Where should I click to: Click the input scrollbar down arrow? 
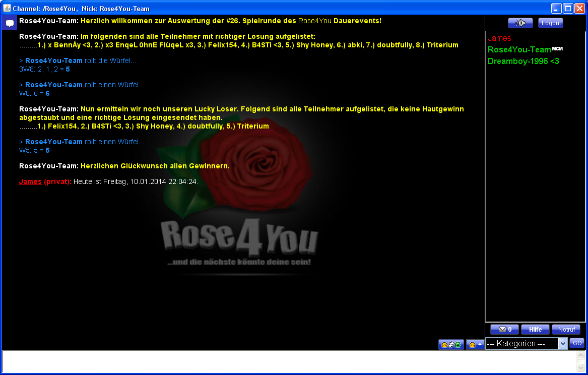point(581,368)
